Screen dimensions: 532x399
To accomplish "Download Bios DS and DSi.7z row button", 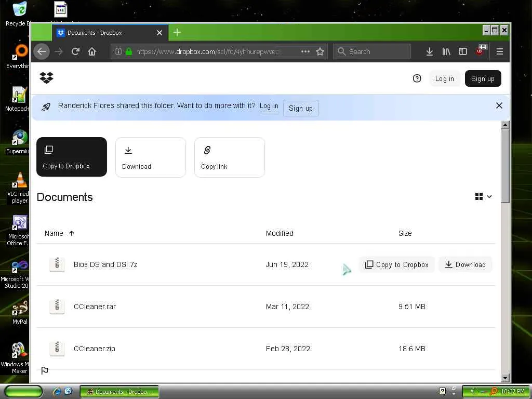I will click(465, 264).
